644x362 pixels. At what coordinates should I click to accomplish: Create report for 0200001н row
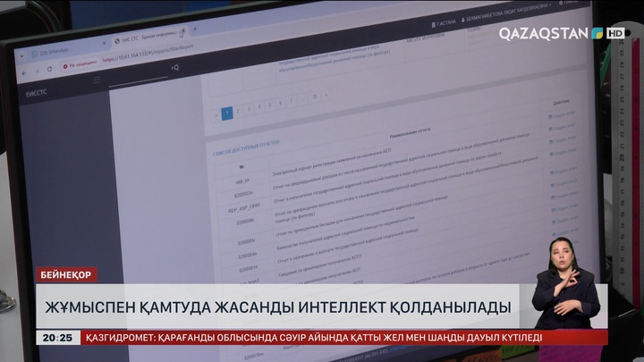564,196
